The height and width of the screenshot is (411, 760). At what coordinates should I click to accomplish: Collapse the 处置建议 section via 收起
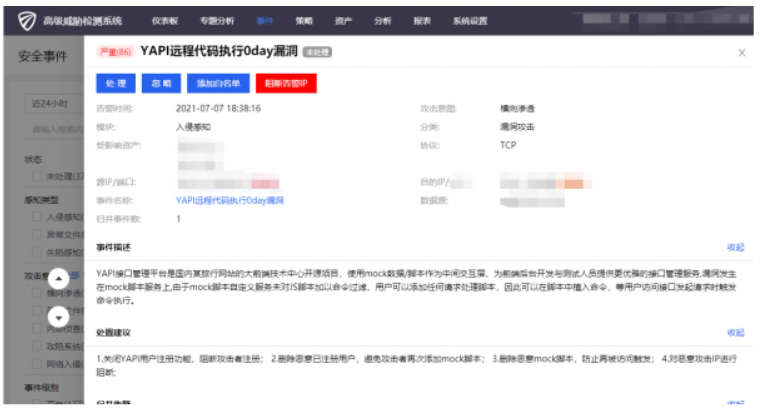(x=735, y=332)
